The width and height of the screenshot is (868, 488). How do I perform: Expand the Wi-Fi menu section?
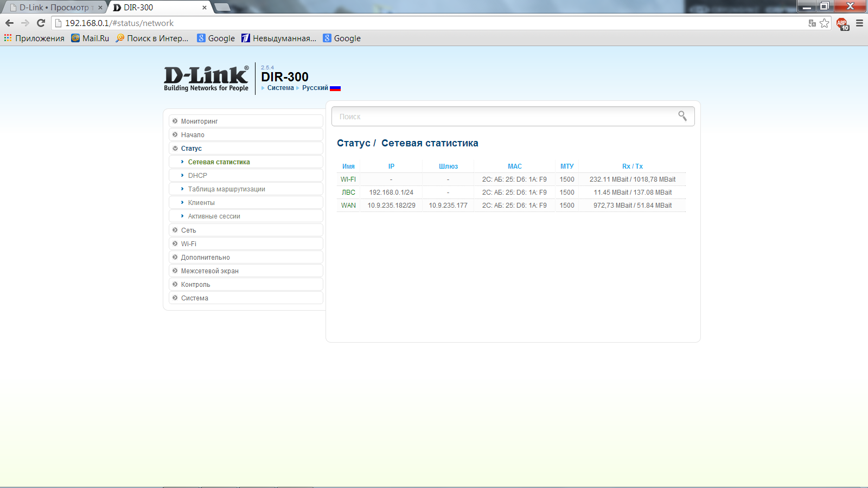click(246, 243)
